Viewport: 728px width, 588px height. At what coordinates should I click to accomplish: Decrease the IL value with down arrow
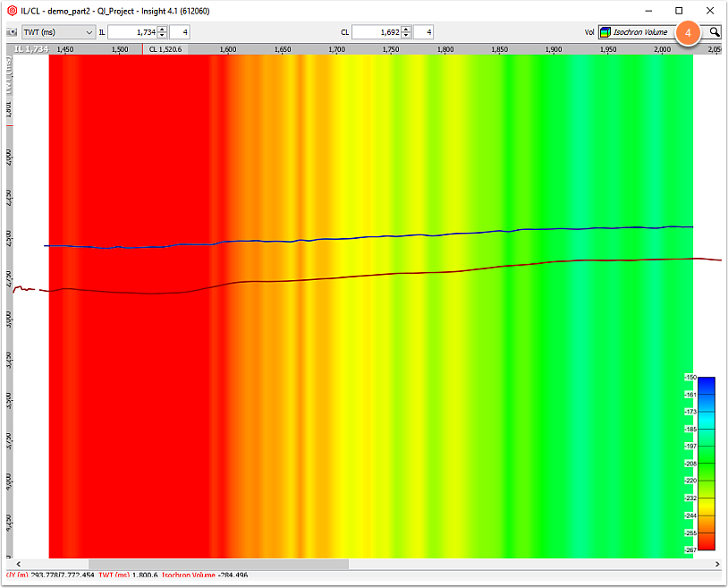click(x=162, y=35)
